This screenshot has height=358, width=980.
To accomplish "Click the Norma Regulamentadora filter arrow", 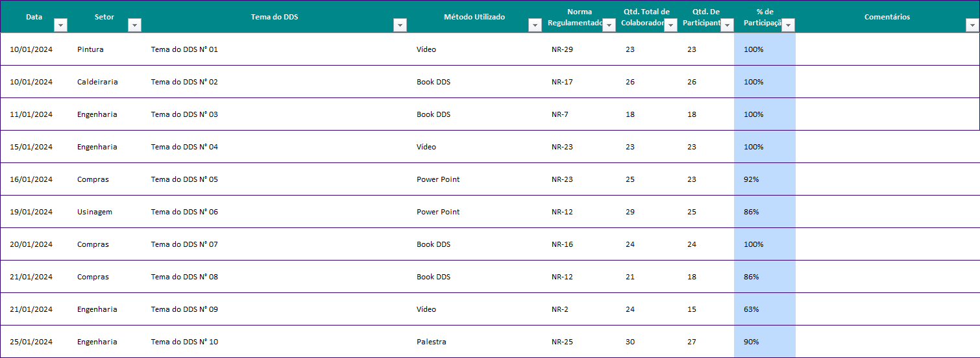I will (x=609, y=25).
